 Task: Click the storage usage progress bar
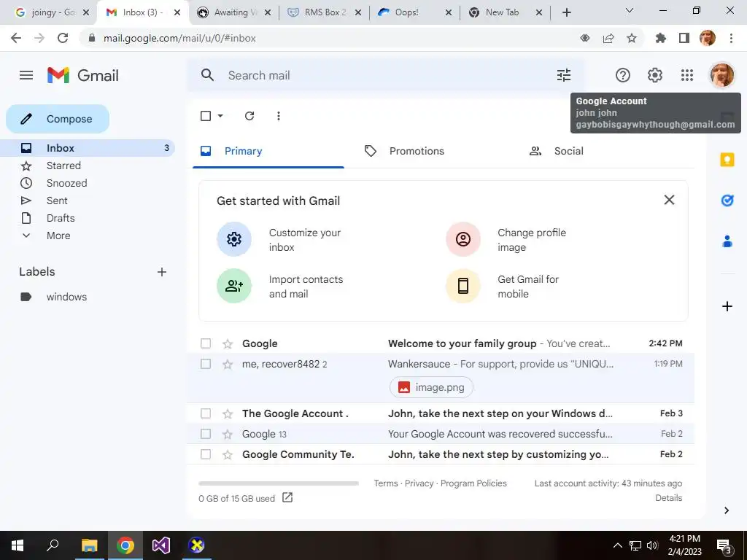pyautogui.click(x=278, y=483)
